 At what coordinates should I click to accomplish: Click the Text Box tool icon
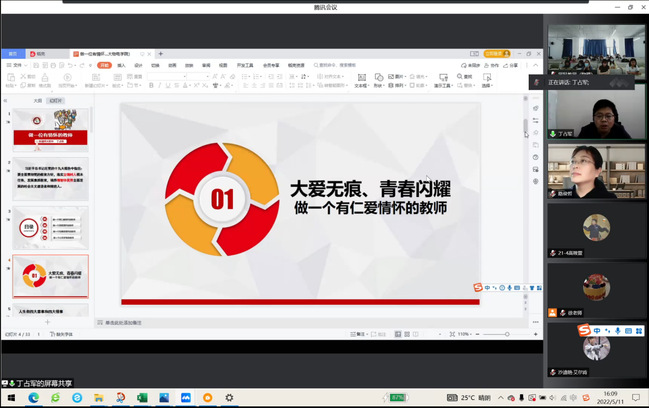point(361,77)
